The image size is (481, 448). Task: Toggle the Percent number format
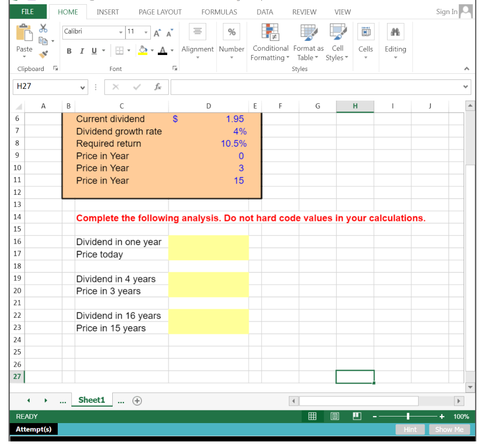(x=232, y=31)
